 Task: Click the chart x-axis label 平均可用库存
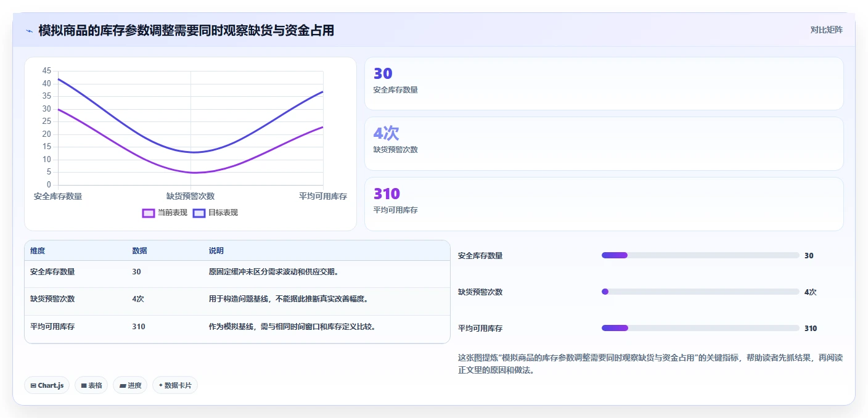pyautogui.click(x=323, y=196)
